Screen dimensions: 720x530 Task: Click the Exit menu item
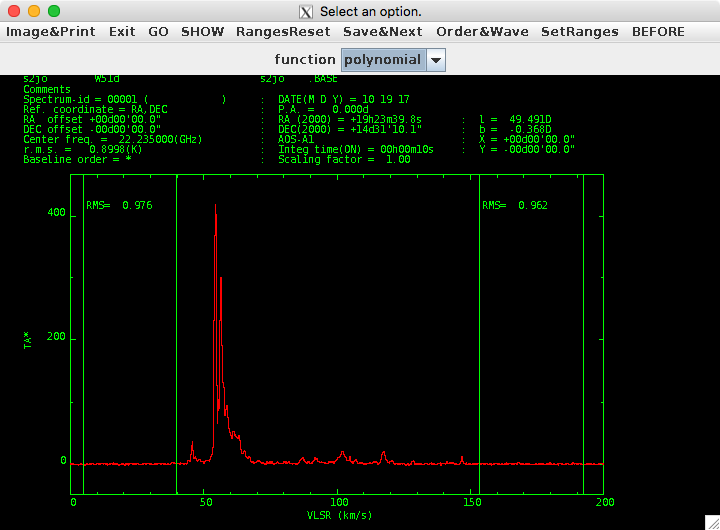(122, 32)
